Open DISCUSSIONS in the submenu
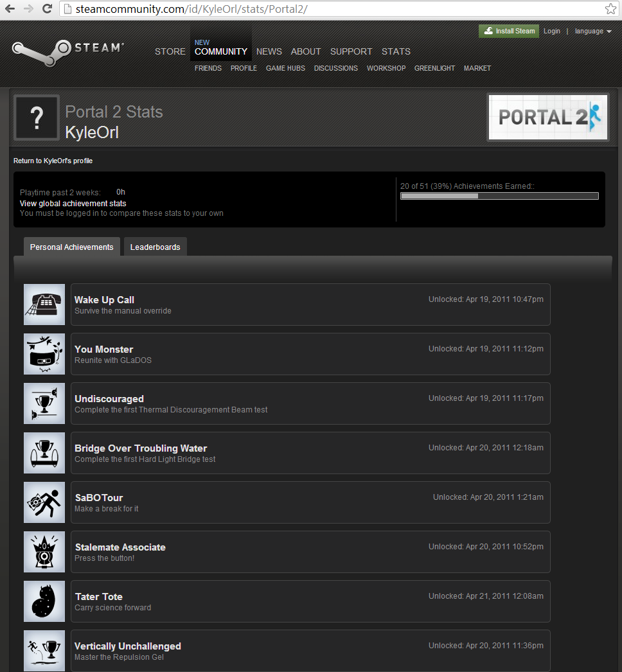The image size is (622, 672). pyautogui.click(x=335, y=68)
